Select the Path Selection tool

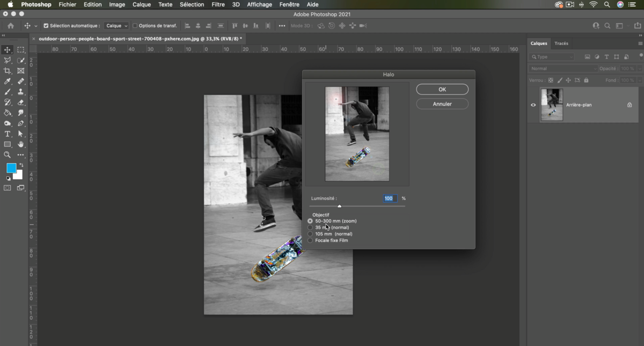(x=21, y=134)
